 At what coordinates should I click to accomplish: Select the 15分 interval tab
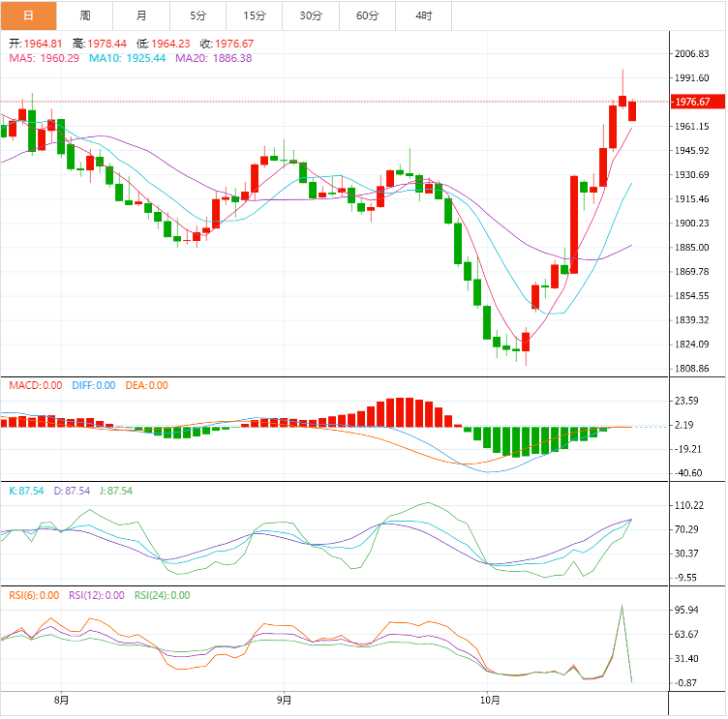point(255,15)
